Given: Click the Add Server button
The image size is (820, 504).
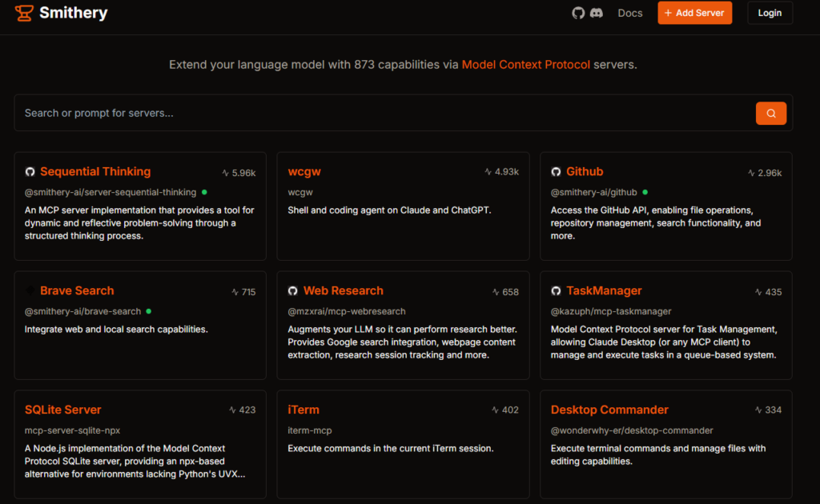Looking at the screenshot, I should (x=694, y=13).
